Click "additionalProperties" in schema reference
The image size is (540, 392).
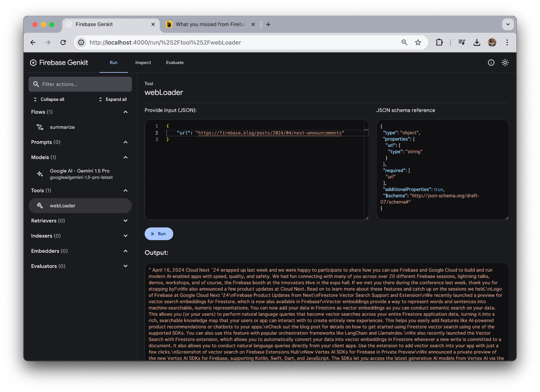(407, 189)
